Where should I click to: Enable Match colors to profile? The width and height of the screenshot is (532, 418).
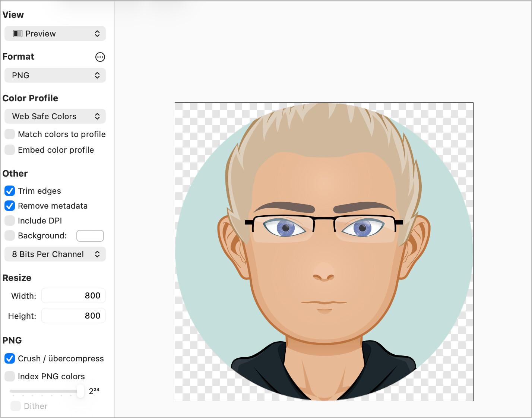click(x=10, y=134)
